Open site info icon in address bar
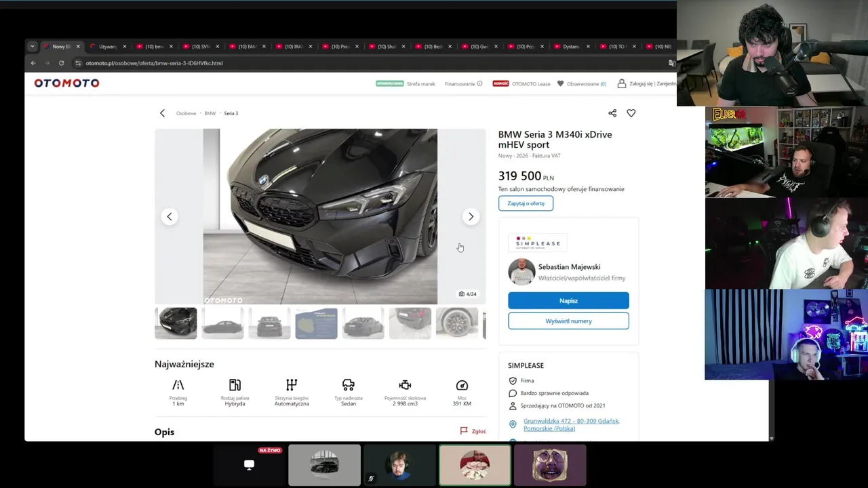The image size is (868, 488). 78,63
